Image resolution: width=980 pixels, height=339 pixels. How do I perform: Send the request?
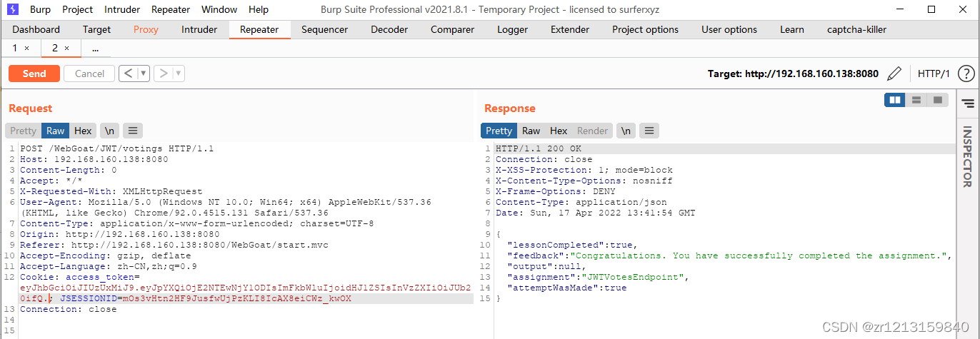[x=34, y=74]
